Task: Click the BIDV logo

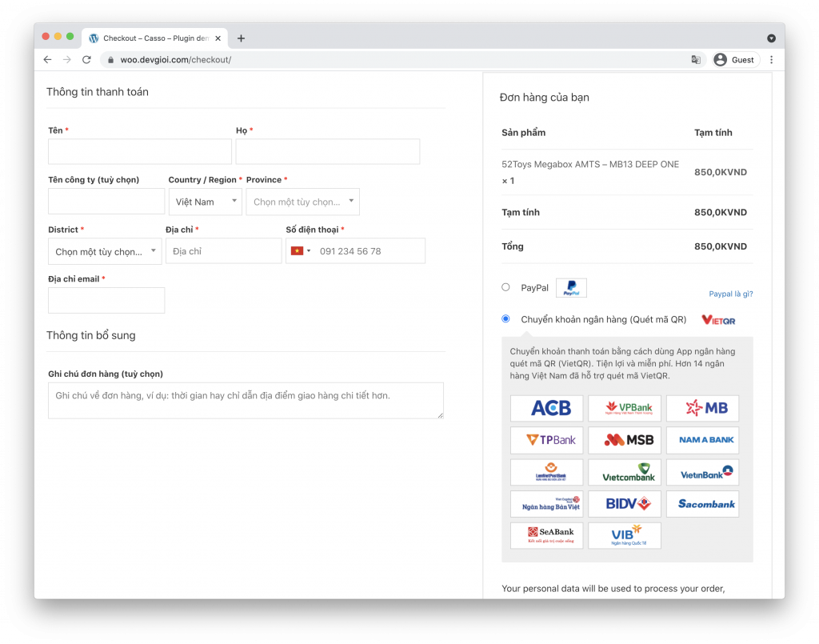Action: tap(625, 504)
